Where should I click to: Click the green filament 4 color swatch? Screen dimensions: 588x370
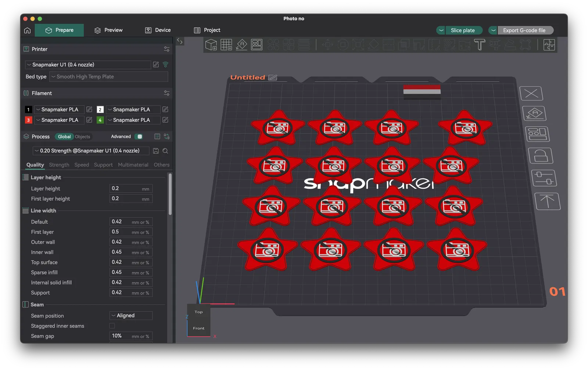tap(100, 120)
